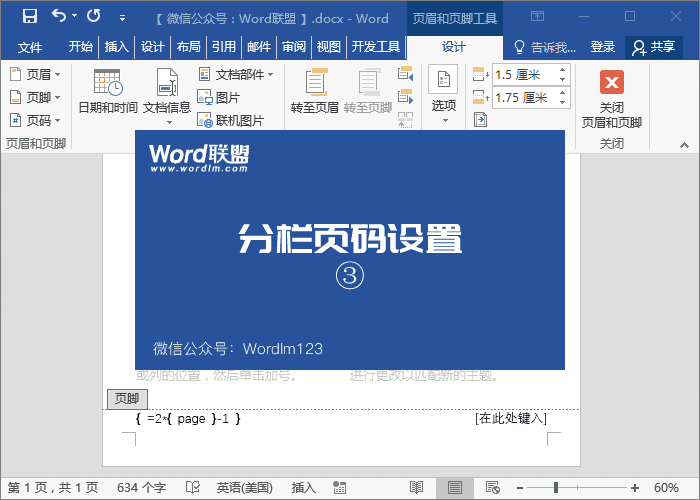Insert 日期和时间 via calendar icon
This screenshot has height=500, width=700.
click(x=108, y=92)
